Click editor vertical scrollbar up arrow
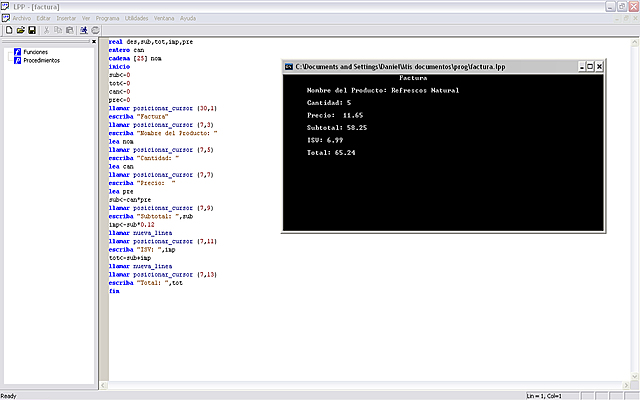 [x=635, y=42]
